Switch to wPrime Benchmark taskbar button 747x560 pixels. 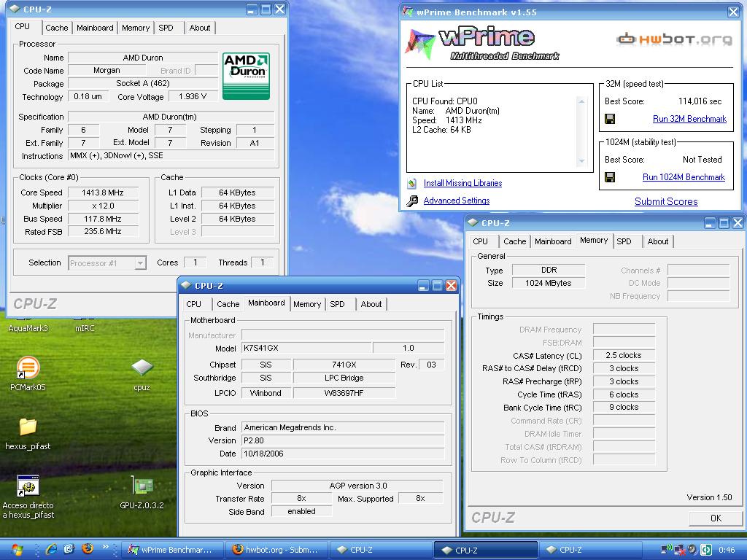171,550
